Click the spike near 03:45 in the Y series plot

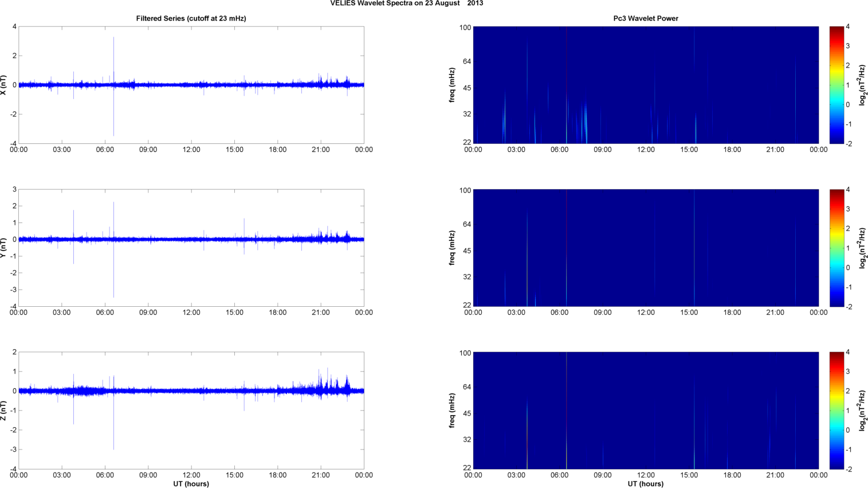(73, 236)
